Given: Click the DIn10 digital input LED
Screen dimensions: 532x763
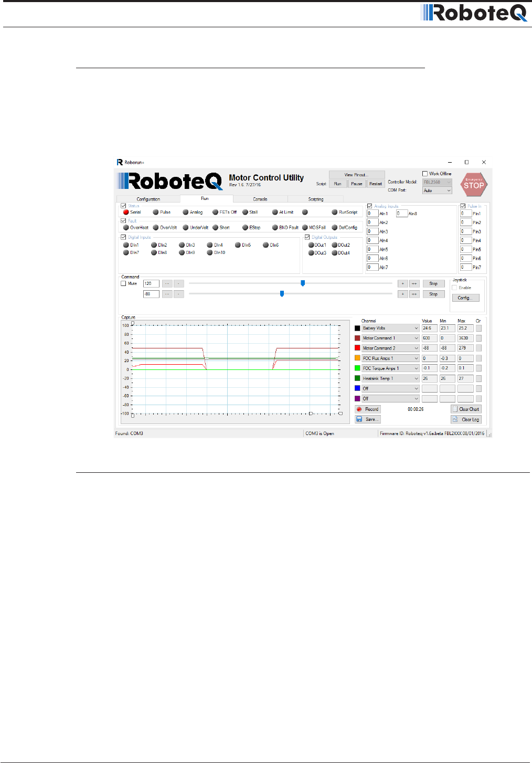Looking at the screenshot, I should point(210,252).
